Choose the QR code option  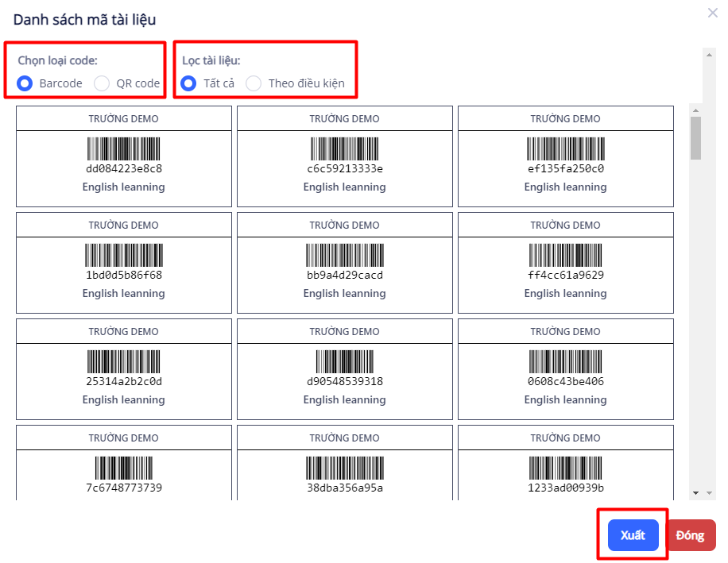pyautogui.click(x=102, y=83)
